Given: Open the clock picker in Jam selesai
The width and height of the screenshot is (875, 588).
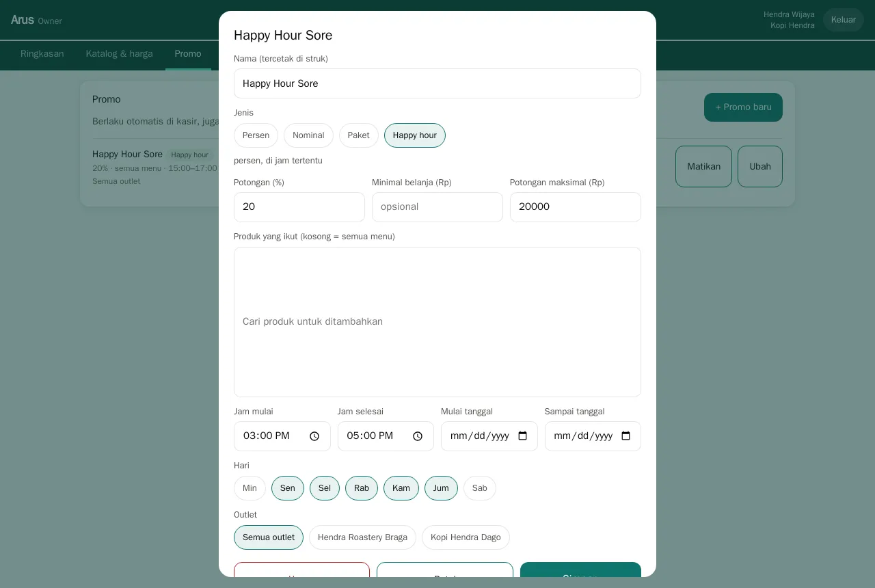Looking at the screenshot, I should pyautogui.click(x=418, y=436).
